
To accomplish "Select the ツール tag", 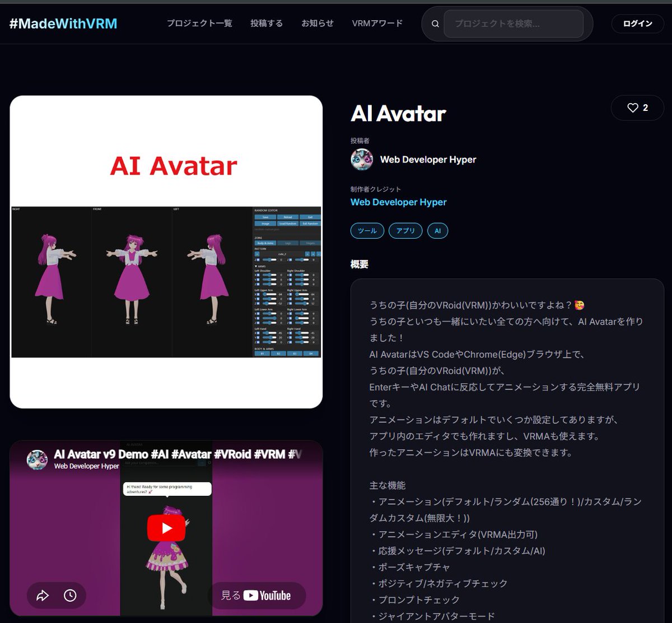I will (367, 231).
